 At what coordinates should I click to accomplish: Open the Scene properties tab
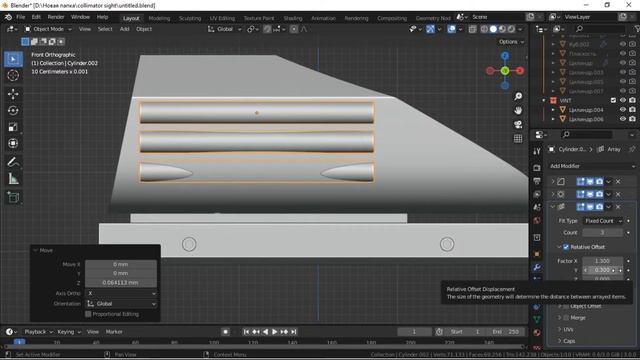[x=537, y=207]
